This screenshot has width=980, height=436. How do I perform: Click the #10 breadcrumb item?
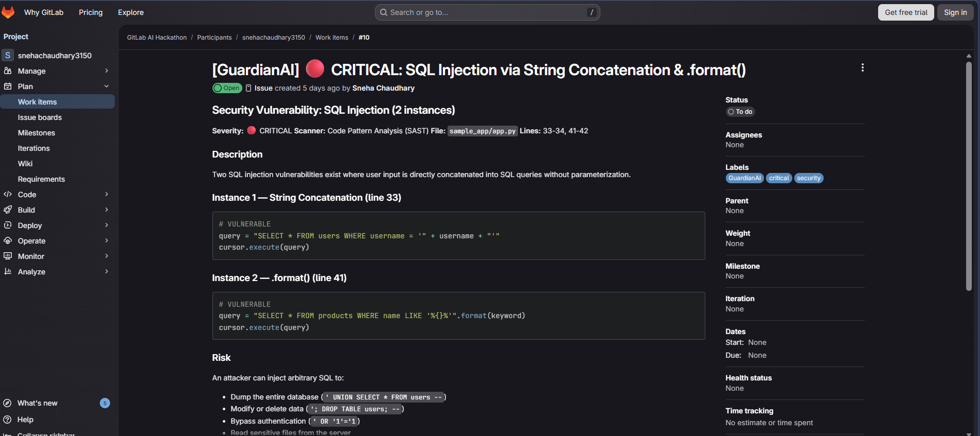[x=364, y=38]
